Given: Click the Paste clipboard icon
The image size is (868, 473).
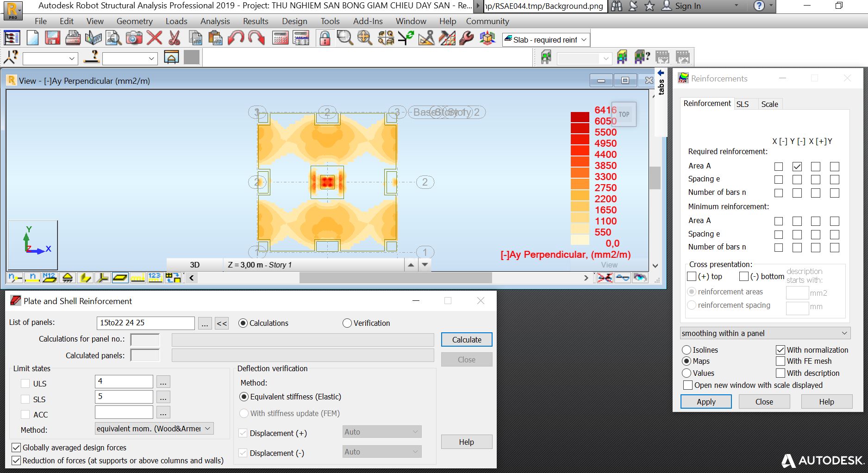Looking at the screenshot, I should (215, 38).
